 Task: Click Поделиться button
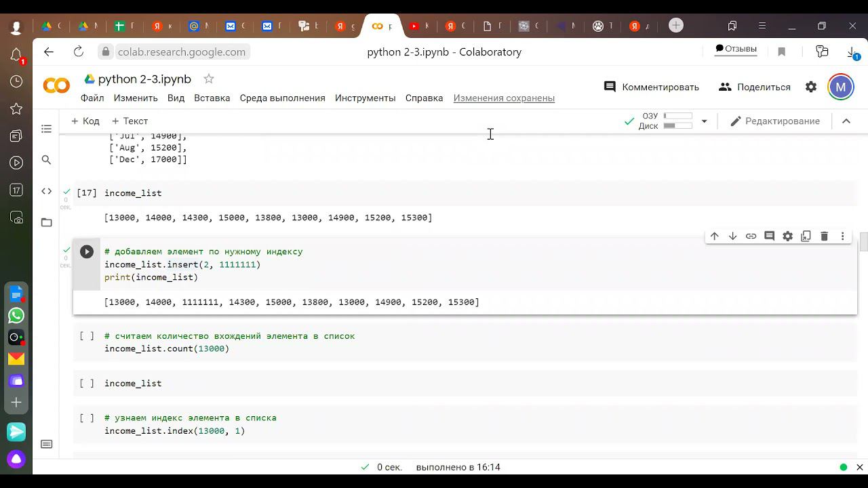[x=754, y=87]
